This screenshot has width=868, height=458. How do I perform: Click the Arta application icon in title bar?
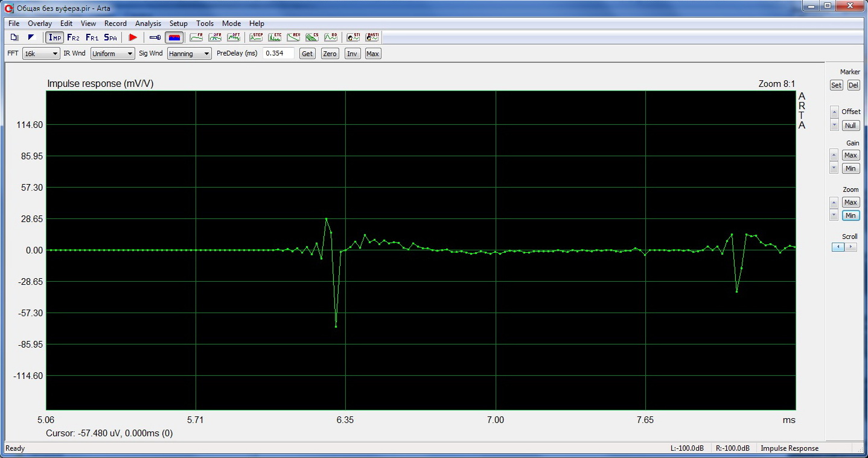click(9, 8)
